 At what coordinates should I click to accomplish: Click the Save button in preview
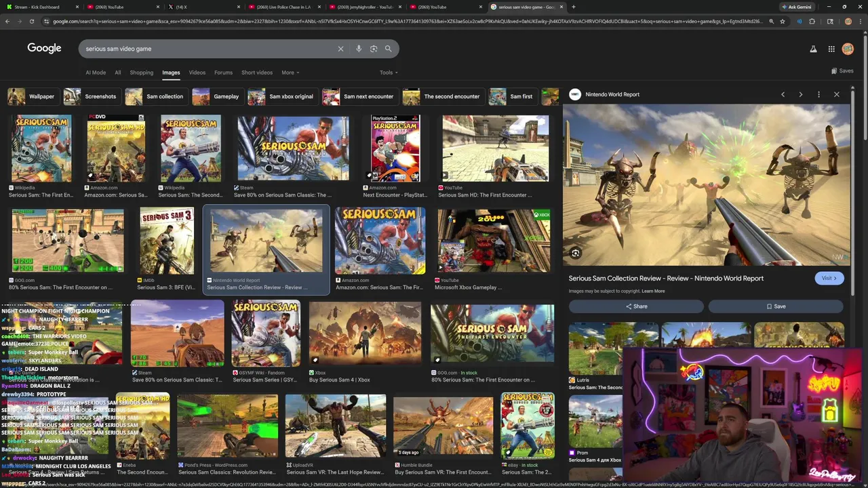pos(776,306)
